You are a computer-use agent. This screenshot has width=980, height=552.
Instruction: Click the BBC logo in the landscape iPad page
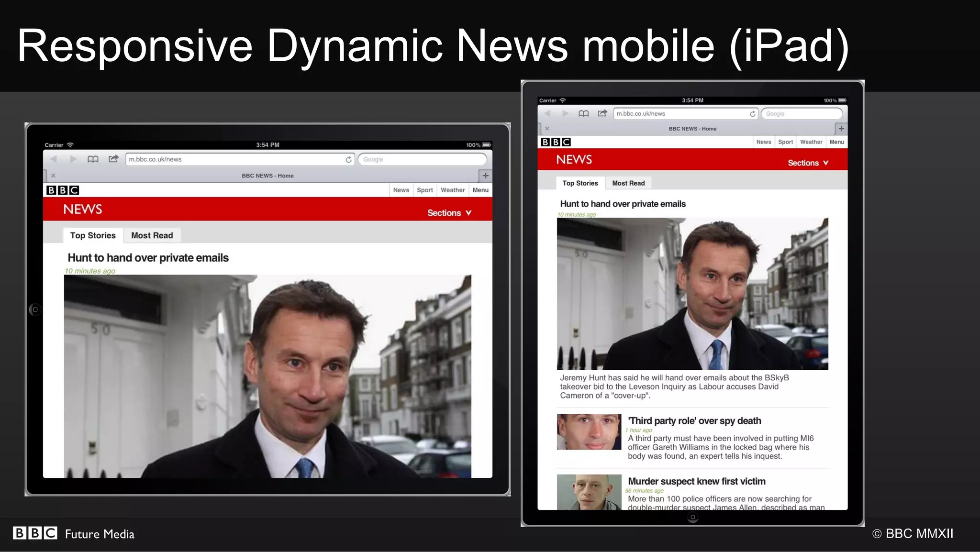[x=63, y=190]
